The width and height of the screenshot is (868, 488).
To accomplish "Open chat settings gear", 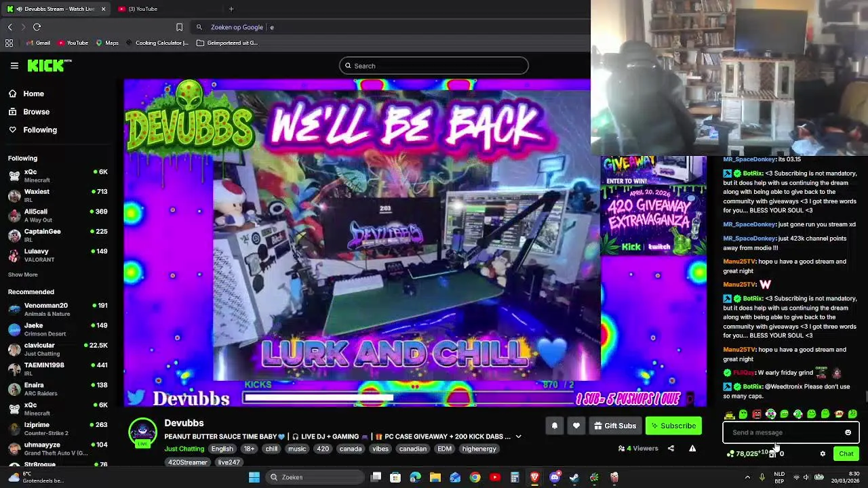I will 823,454.
